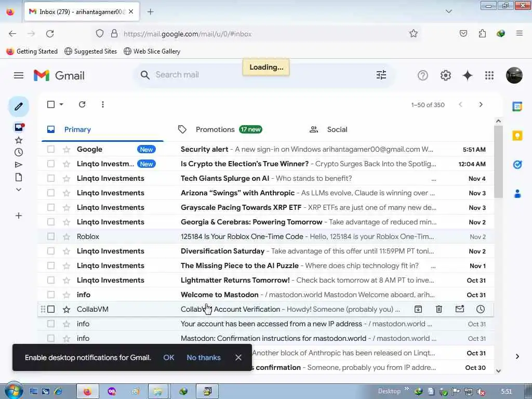Open Google Calendar side panel icon
The width and height of the screenshot is (532, 399).
(517, 107)
